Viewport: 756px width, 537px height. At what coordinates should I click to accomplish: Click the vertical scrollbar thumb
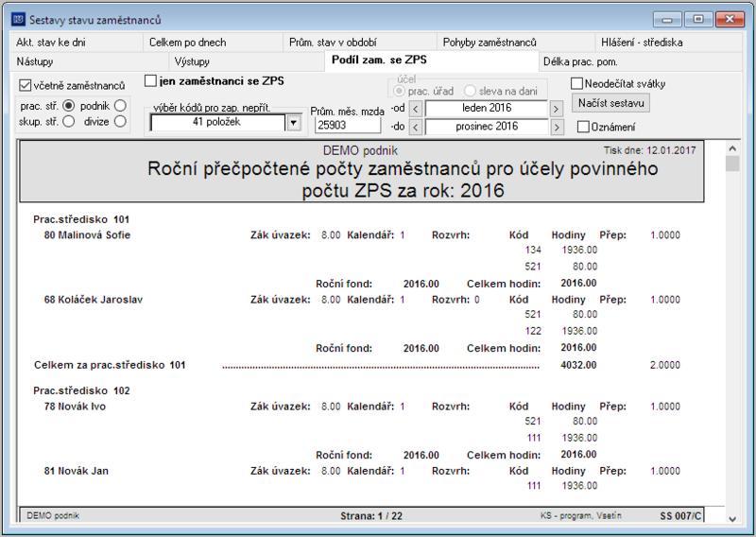[x=732, y=163]
